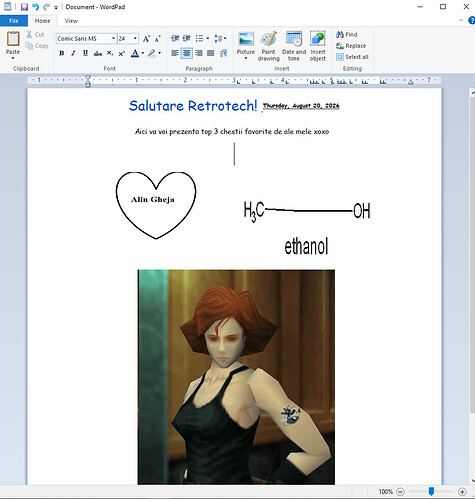The height and width of the screenshot is (499, 475).
Task: Increase paragraph indent
Action: pyautogui.click(x=186, y=39)
